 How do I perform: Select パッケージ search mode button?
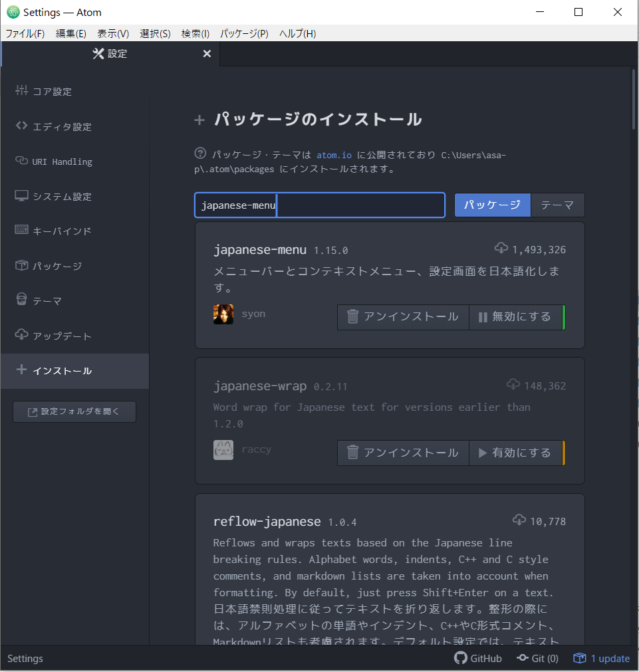point(492,205)
